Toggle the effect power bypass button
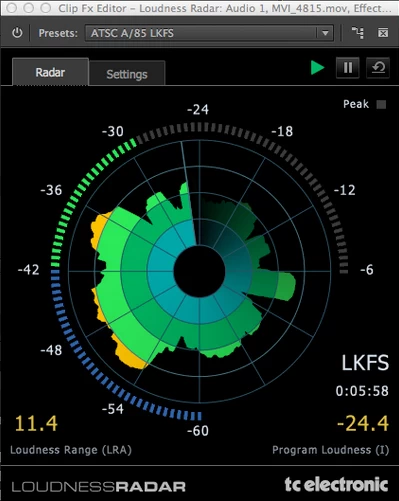Image resolution: width=399 pixels, height=501 pixels. [17, 33]
